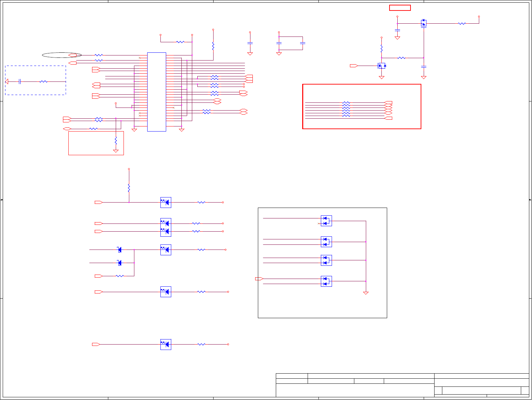Select the resistor between the two MOSFETs
Image resolution: width=532 pixels, height=400 pixels.
pos(401,58)
